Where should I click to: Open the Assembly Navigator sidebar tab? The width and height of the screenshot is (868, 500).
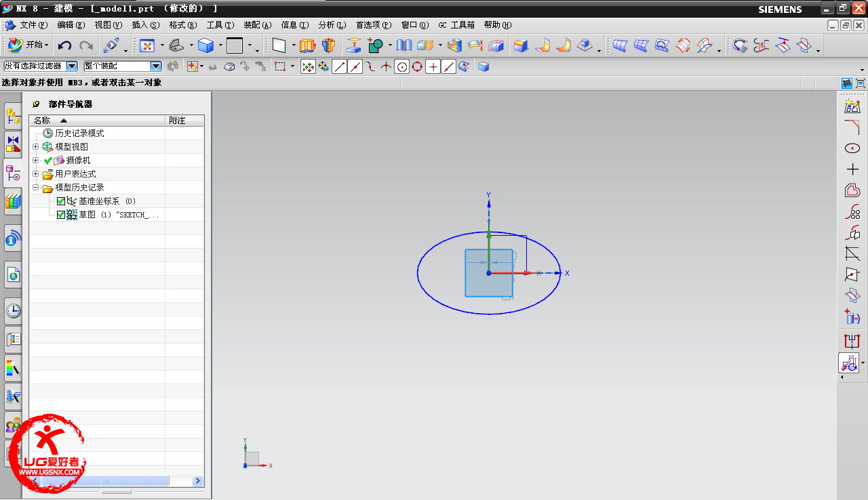coord(13,117)
